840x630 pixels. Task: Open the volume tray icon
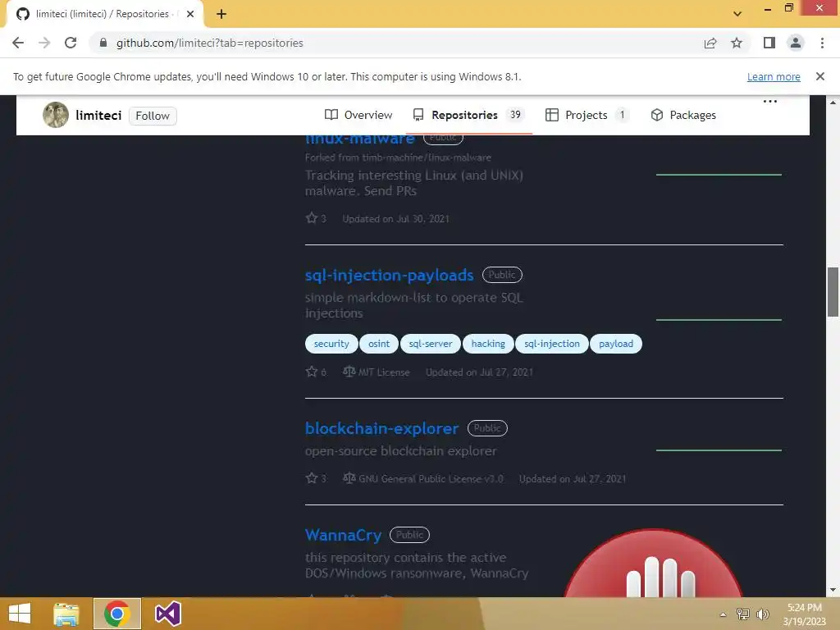click(x=763, y=614)
